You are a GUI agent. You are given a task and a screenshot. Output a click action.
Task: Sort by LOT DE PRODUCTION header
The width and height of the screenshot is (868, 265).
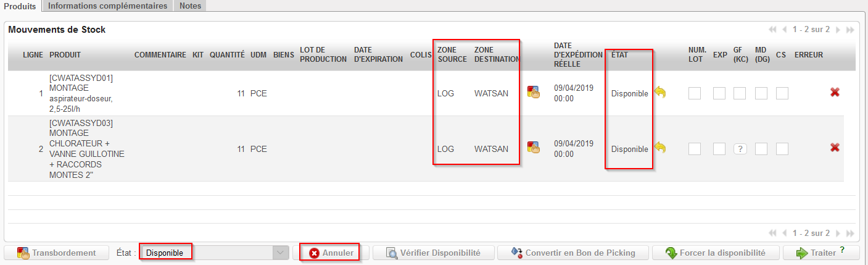(x=323, y=55)
